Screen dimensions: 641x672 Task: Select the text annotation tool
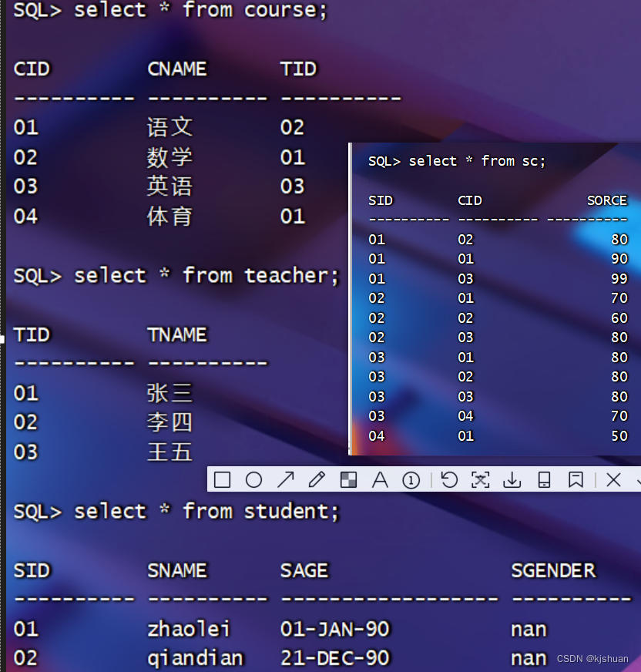coord(380,479)
